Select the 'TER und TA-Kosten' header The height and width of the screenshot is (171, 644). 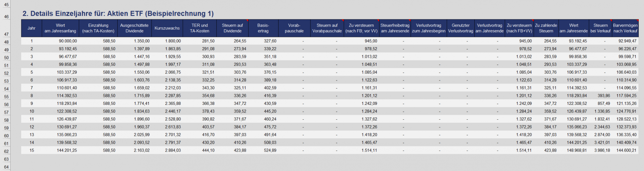click(200, 28)
